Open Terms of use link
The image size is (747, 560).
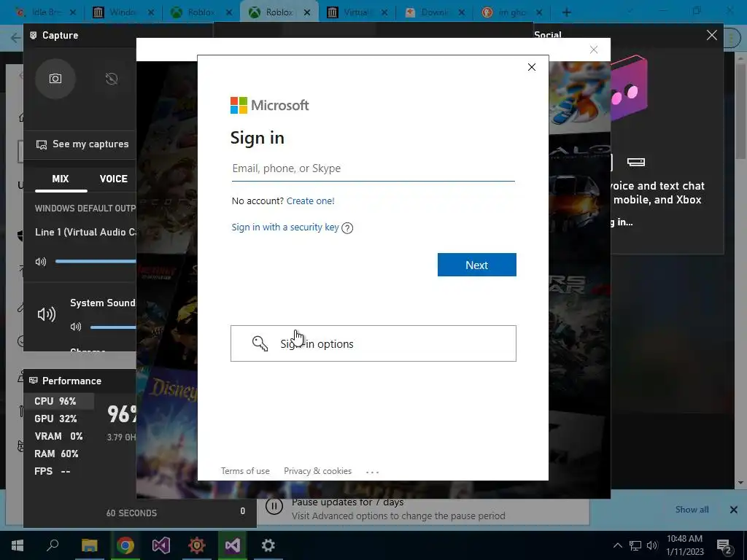click(245, 471)
